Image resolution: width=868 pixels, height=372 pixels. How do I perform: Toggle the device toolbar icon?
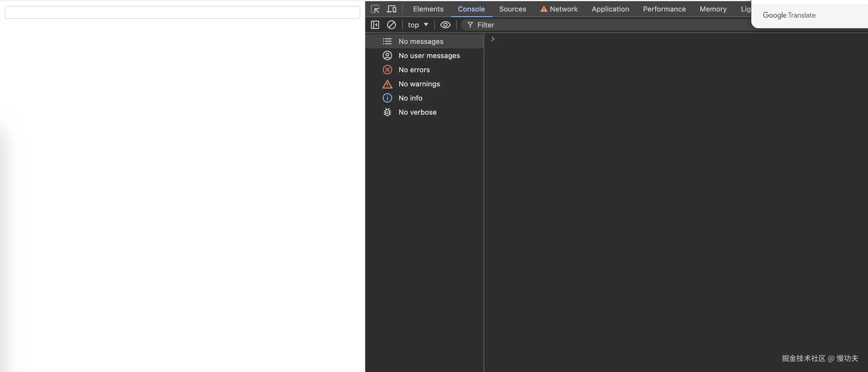tap(391, 9)
